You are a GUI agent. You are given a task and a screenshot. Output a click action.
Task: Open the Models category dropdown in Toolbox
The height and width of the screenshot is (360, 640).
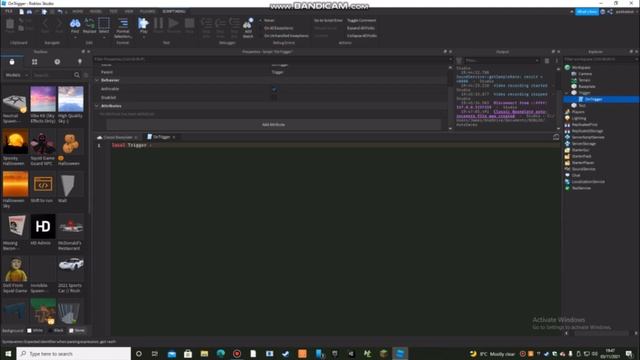coord(16,75)
